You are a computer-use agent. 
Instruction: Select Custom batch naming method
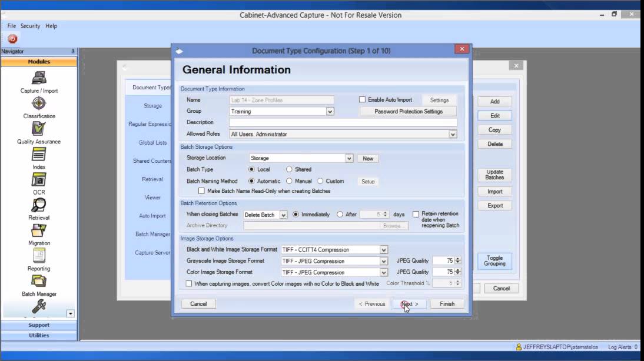(x=320, y=181)
